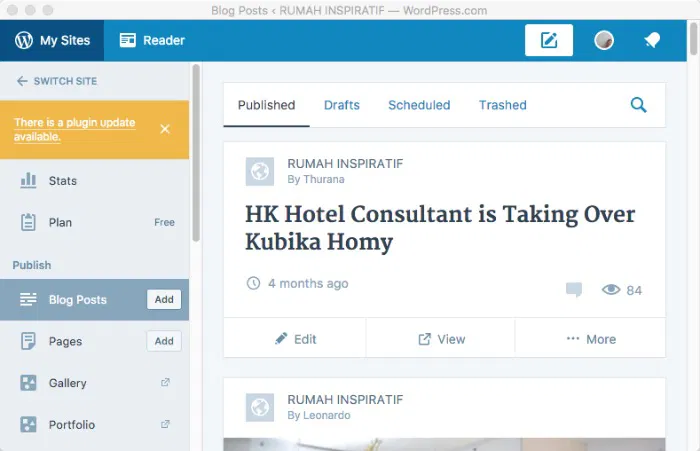Add a new blog post
The image size is (700, 451).
pyautogui.click(x=164, y=300)
